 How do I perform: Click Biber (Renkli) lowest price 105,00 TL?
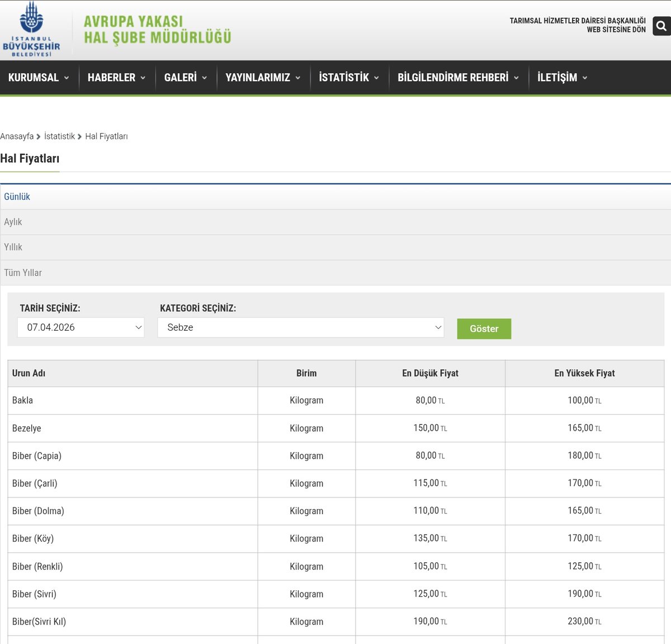coord(430,566)
